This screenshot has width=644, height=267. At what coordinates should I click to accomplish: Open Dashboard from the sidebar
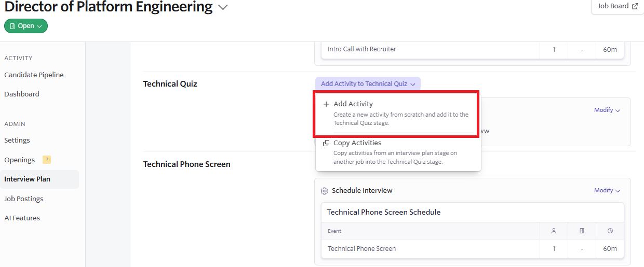tap(22, 94)
